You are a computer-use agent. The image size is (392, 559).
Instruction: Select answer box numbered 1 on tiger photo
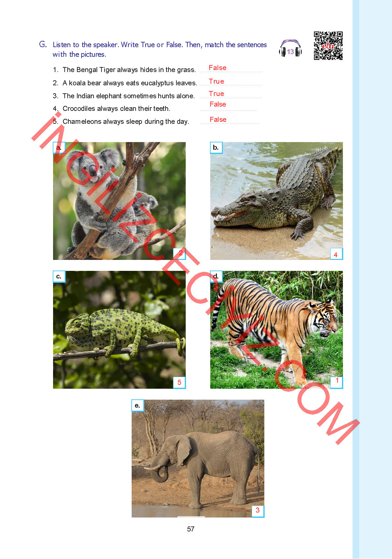336,382
